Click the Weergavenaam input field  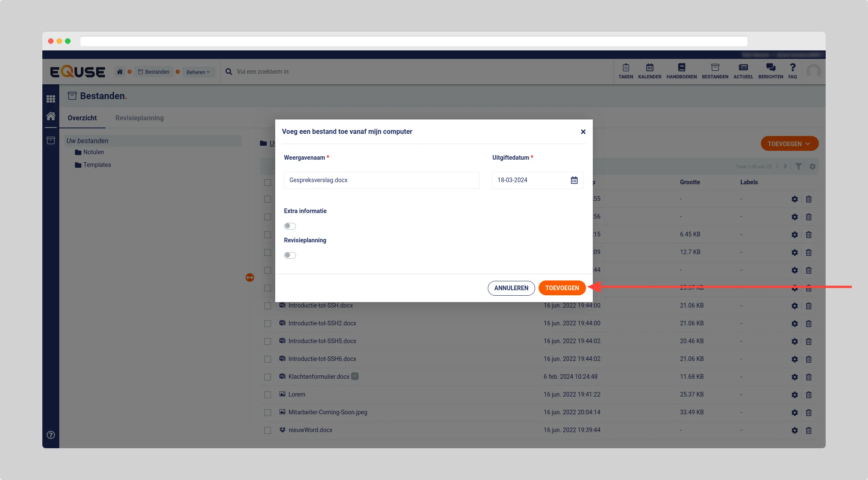click(381, 180)
